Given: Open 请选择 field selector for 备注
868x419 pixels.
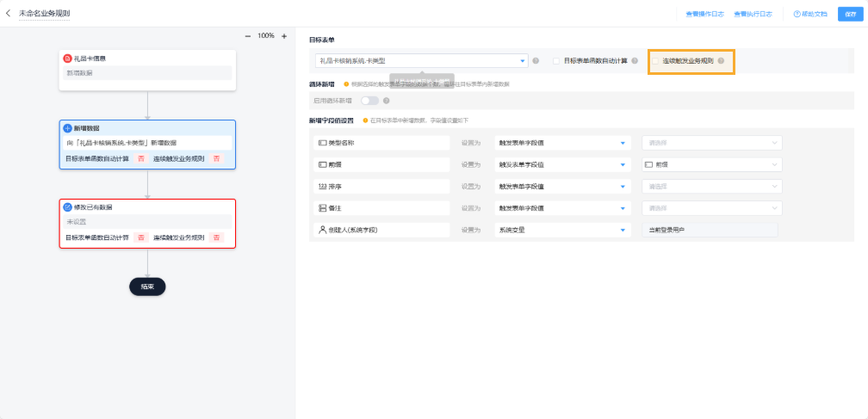Looking at the screenshot, I should coord(712,208).
